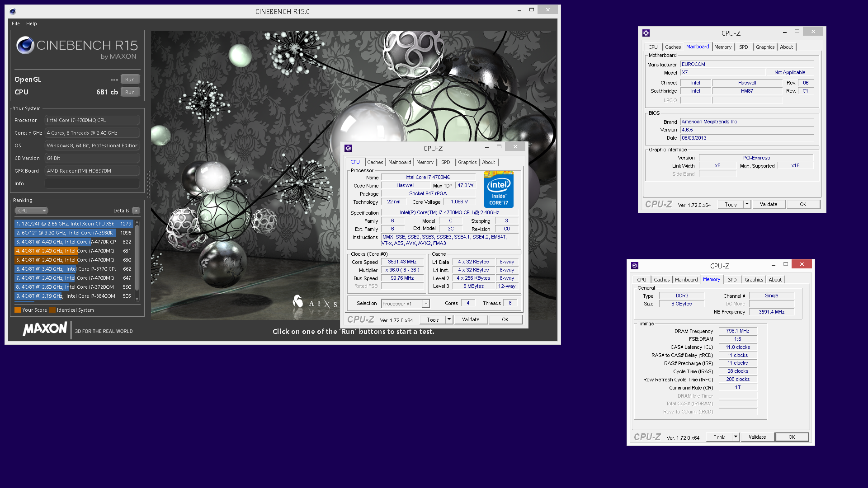Select ranking entry Core i7-3840QM 505
The height and width of the screenshot is (488, 868).
pyautogui.click(x=74, y=296)
